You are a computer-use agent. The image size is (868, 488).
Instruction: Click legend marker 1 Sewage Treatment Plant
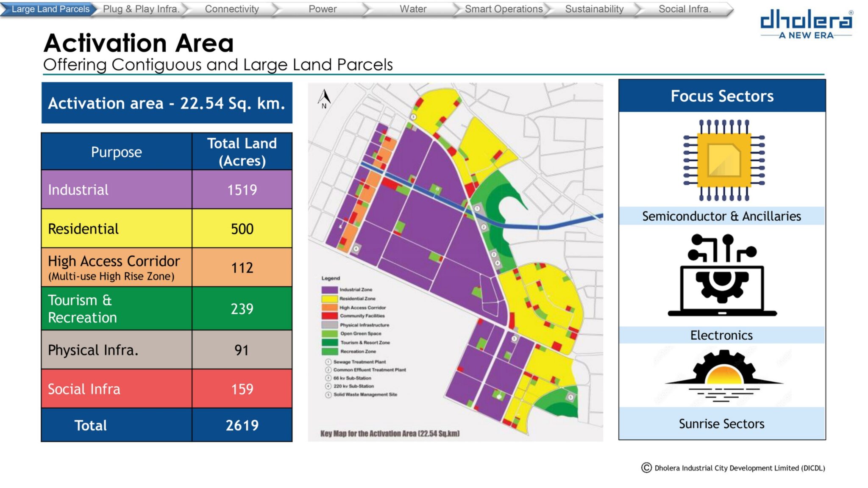(328, 362)
